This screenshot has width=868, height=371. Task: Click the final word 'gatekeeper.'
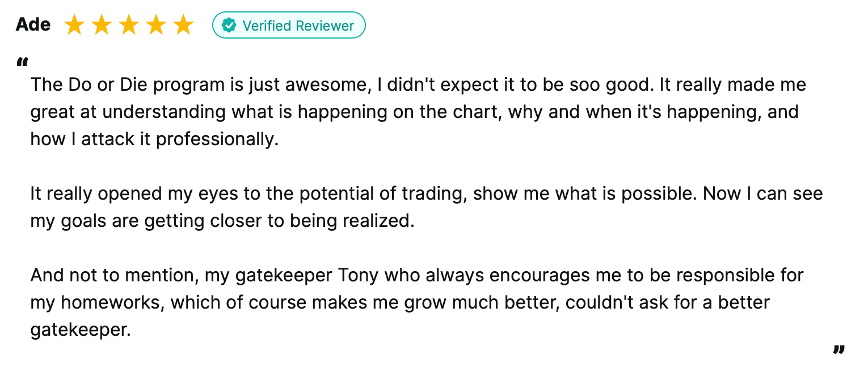(x=81, y=330)
